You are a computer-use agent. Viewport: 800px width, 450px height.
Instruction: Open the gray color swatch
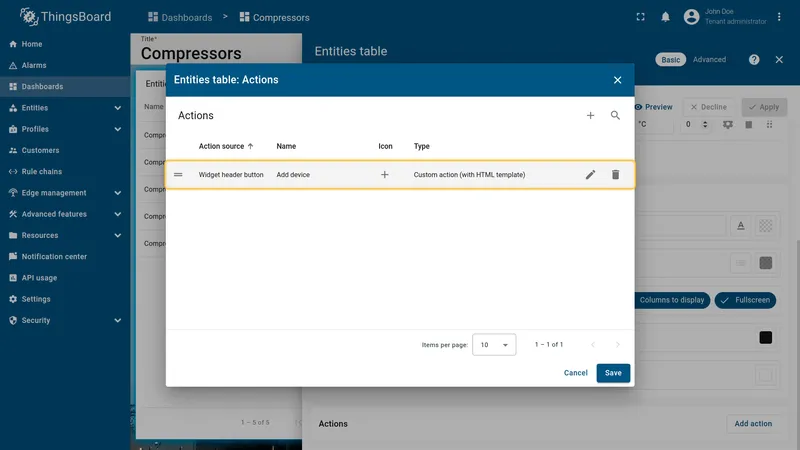[765, 263]
